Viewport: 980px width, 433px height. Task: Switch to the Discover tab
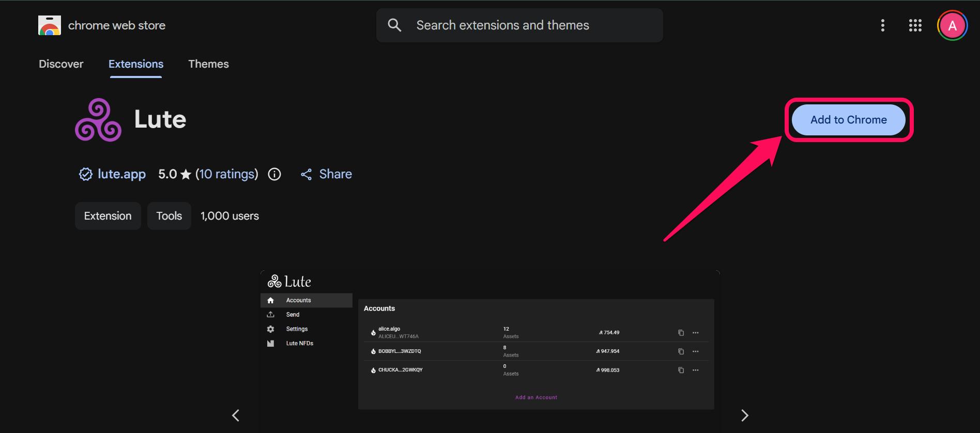click(x=61, y=64)
